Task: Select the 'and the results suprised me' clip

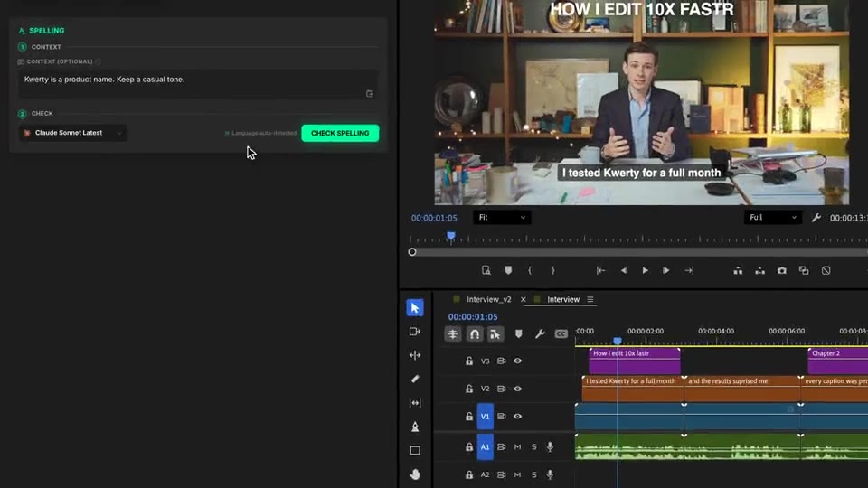Action: tap(742, 388)
